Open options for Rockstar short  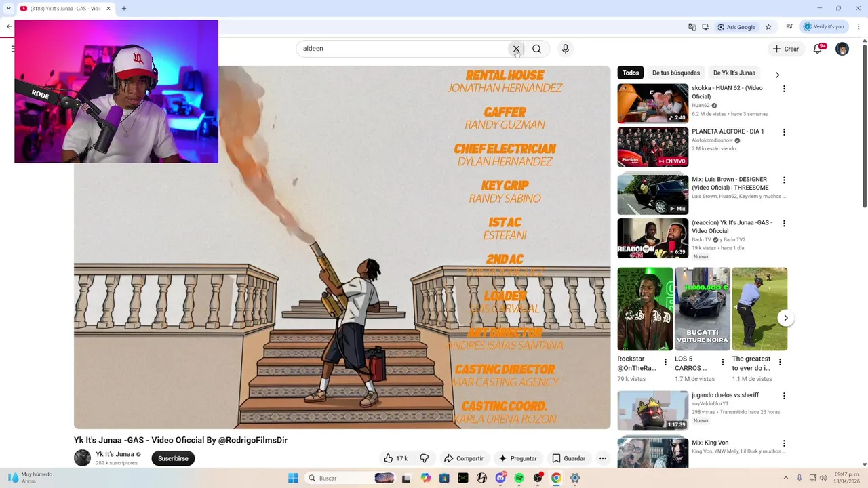(x=665, y=362)
